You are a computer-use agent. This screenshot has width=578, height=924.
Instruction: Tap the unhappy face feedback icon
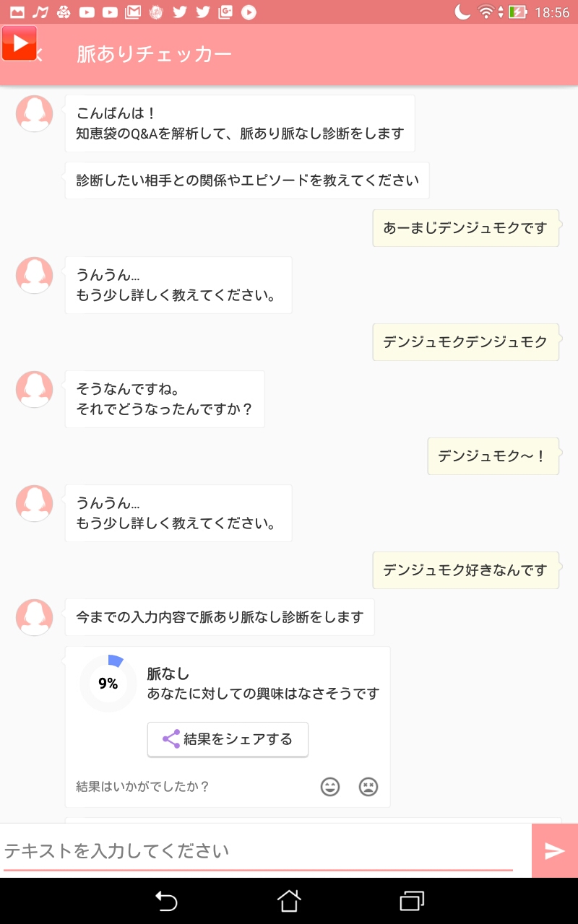point(368,786)
